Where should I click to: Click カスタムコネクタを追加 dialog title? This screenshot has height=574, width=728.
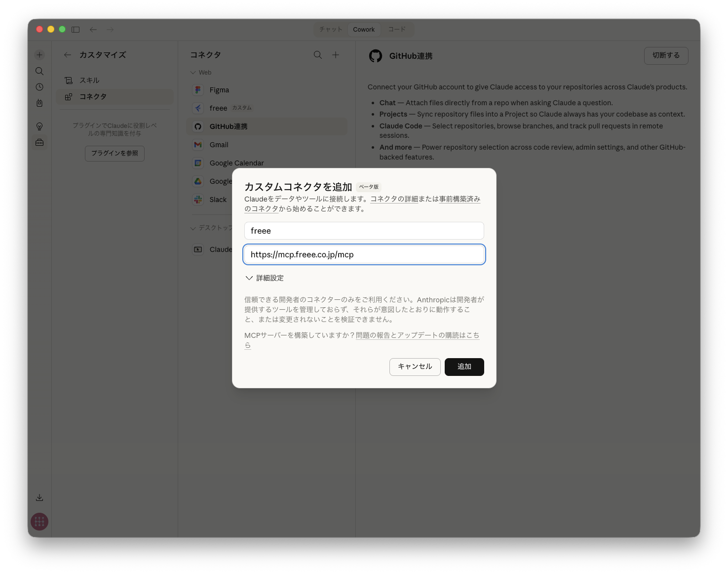298,187
